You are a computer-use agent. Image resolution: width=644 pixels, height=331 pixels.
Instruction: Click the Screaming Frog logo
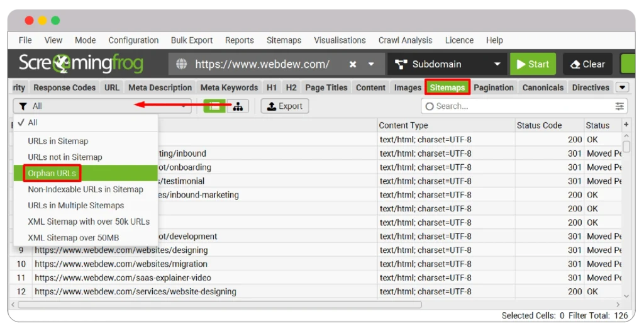click(x=81, y=64)
